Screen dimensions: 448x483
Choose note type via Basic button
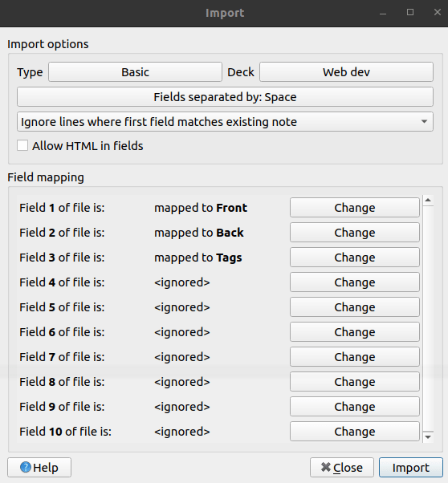point(135,72)
